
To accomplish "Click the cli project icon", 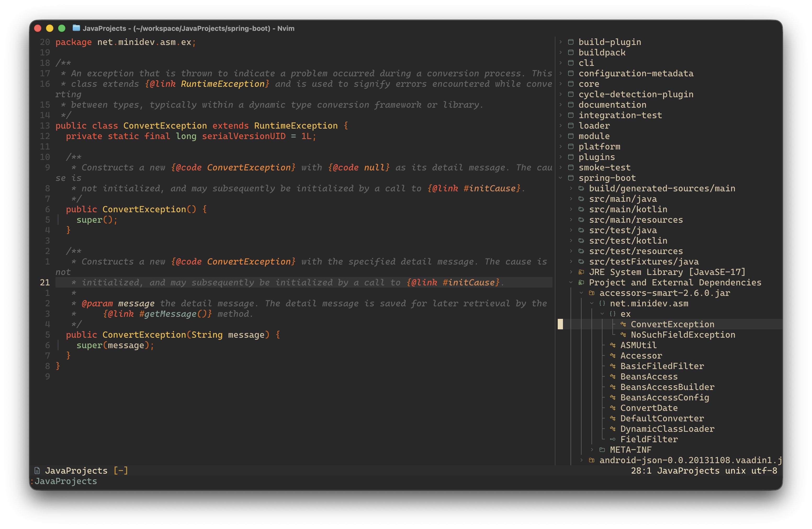I will [571, 63].
